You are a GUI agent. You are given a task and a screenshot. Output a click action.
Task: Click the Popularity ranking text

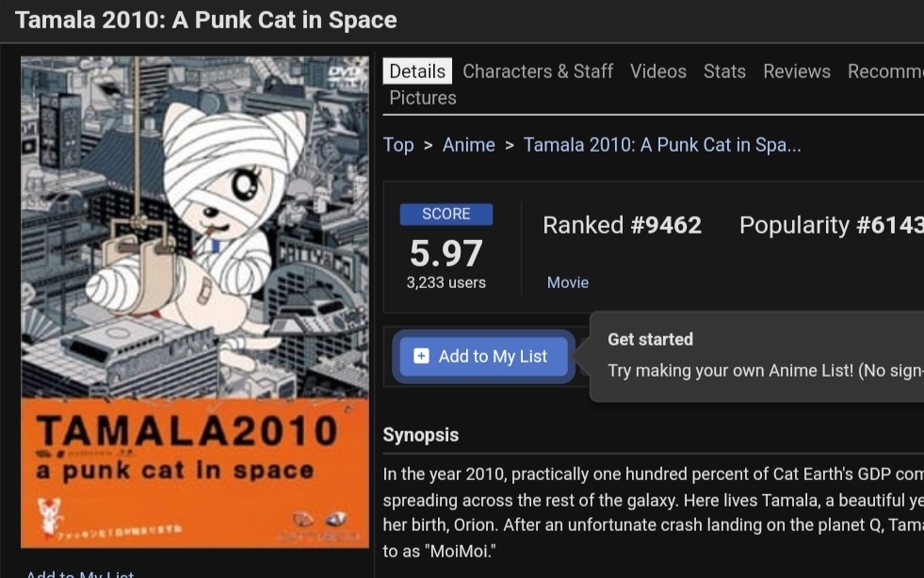(830, 225)
